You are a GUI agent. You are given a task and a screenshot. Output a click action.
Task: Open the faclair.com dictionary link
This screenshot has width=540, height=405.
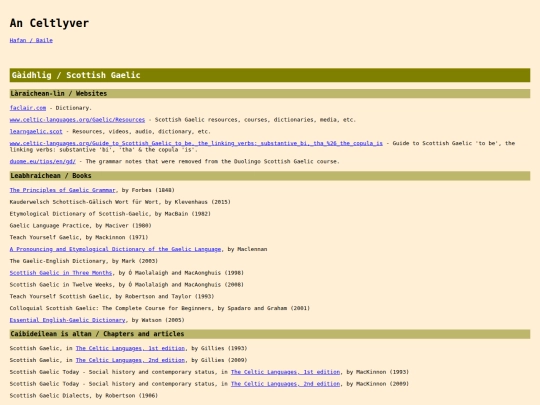point(28,108)
